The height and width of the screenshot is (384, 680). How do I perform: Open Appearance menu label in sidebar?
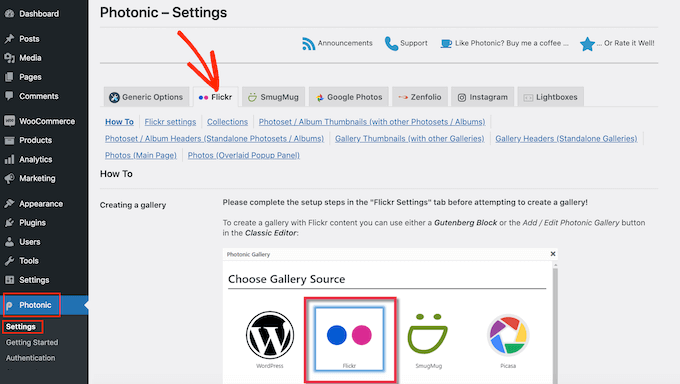click(41, 203)
